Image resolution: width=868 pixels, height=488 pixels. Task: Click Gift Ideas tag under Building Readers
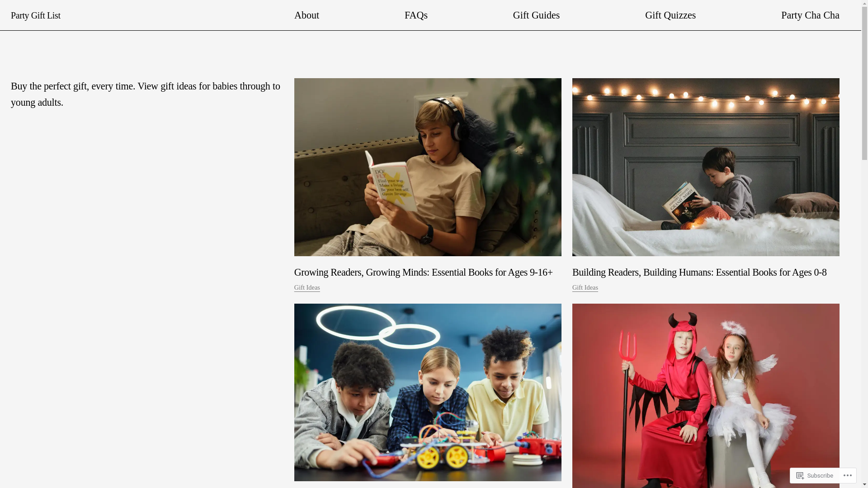tap(585, 288)
